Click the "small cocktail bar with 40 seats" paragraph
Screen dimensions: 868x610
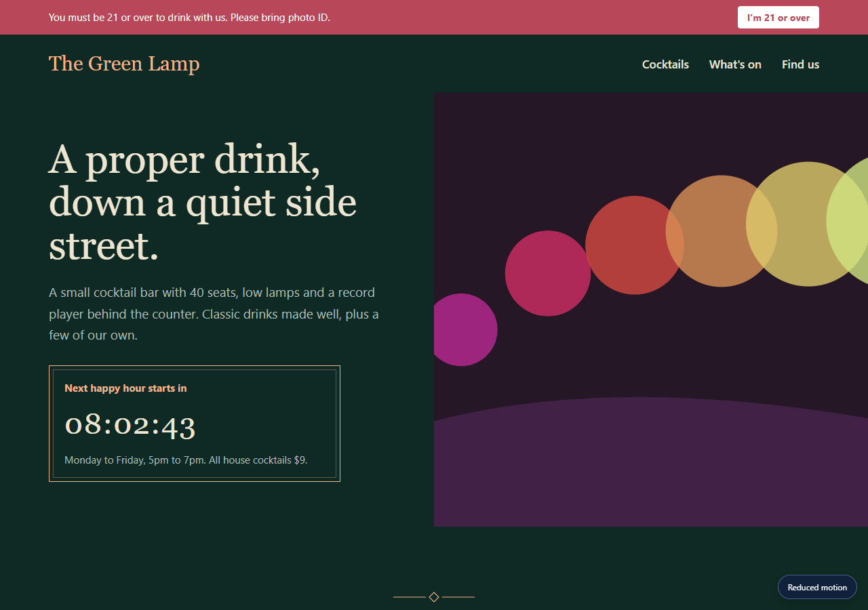214,314
